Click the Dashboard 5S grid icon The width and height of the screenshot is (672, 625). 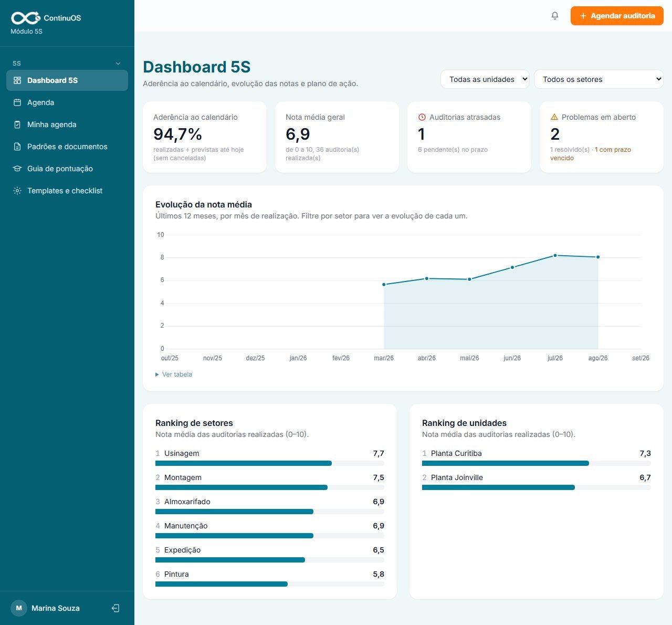[x=17, y=80]
